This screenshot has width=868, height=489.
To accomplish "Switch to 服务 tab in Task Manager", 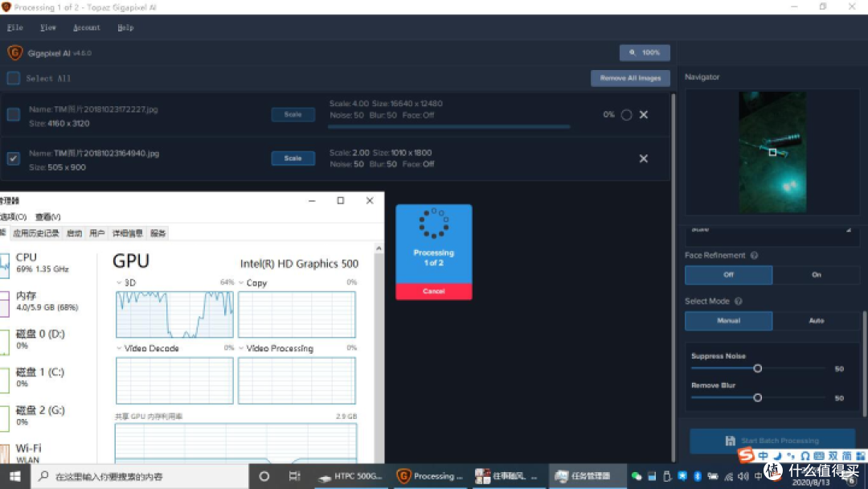I will pyautogui.click(x=158, y=233).
